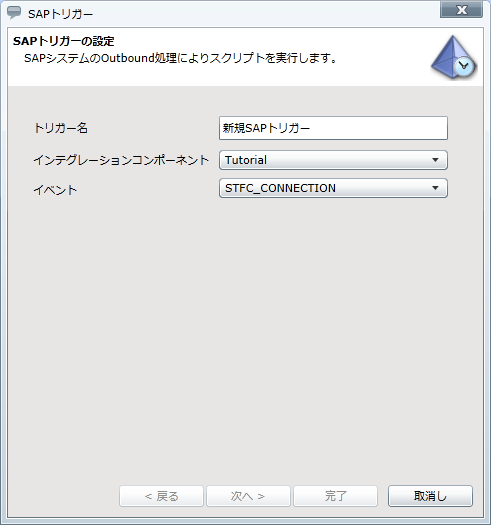Click the empty gray area below イベント
The image size is (491, 525).
pyautogui.click(x=246, y=335)
